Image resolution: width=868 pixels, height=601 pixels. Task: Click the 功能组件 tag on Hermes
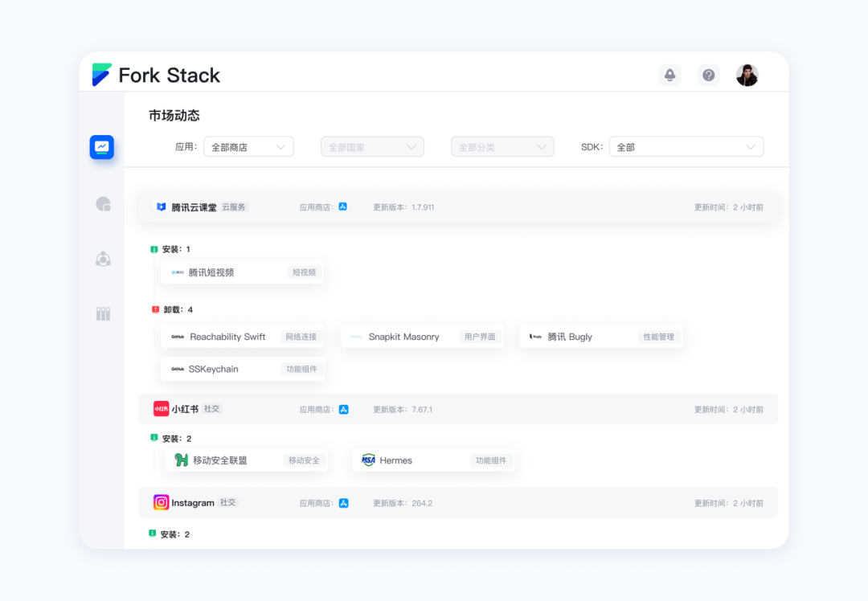coord(491,460)
